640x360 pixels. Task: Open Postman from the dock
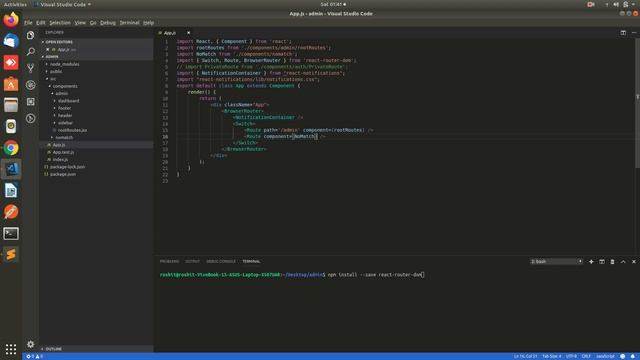[11, 212]
